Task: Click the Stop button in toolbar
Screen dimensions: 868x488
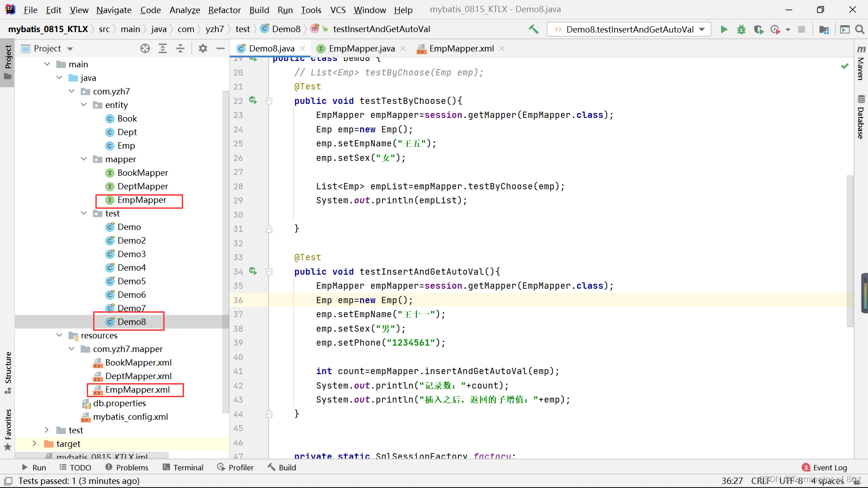Action: pyautogui.click(x=802, y=29)
